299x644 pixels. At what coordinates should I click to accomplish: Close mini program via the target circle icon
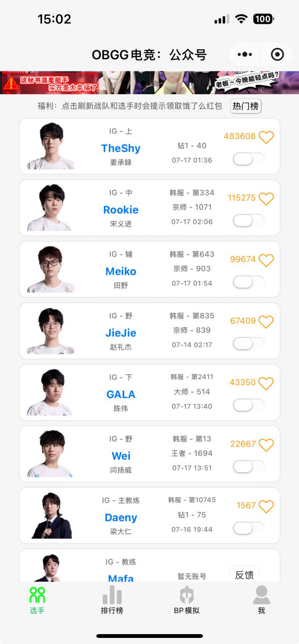(278, 55)
